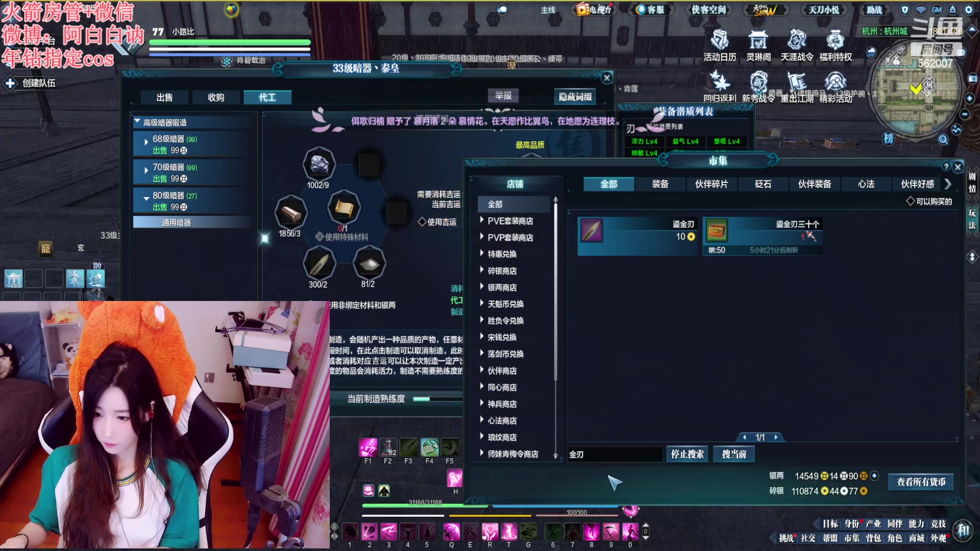Click the 鎏金刃三十个 chest icon
Screen dimensions: 980x551
(717, 231)
